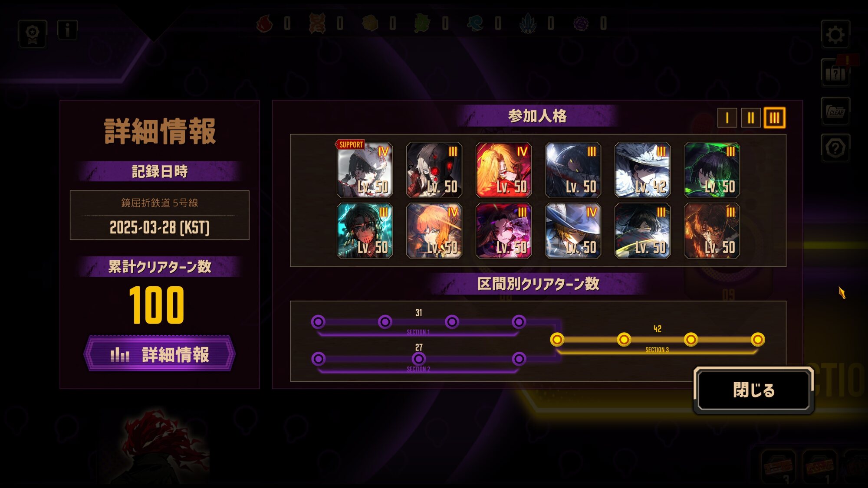This screenshot has height=488, width=868.
Task: Select the Lv. 42 identity portrait
Action: point(642,170)
